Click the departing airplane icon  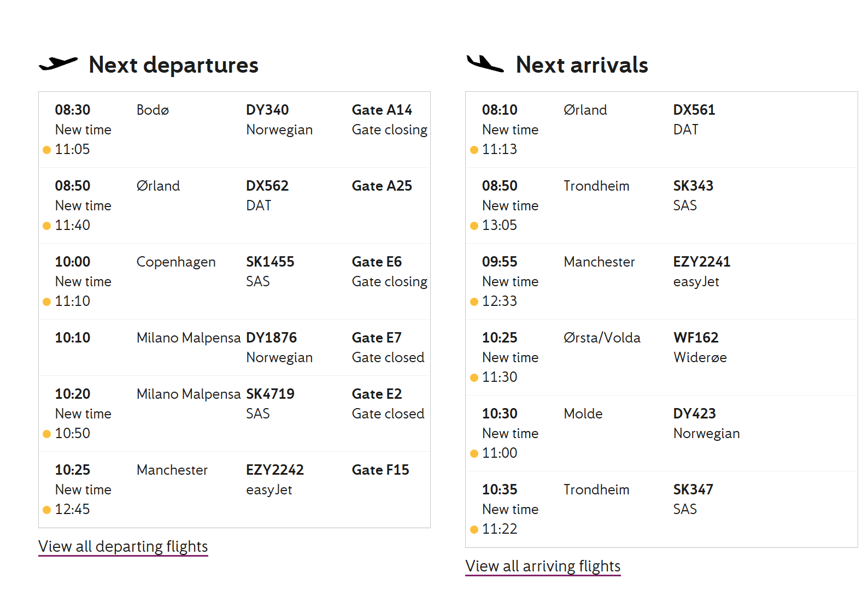58,64
